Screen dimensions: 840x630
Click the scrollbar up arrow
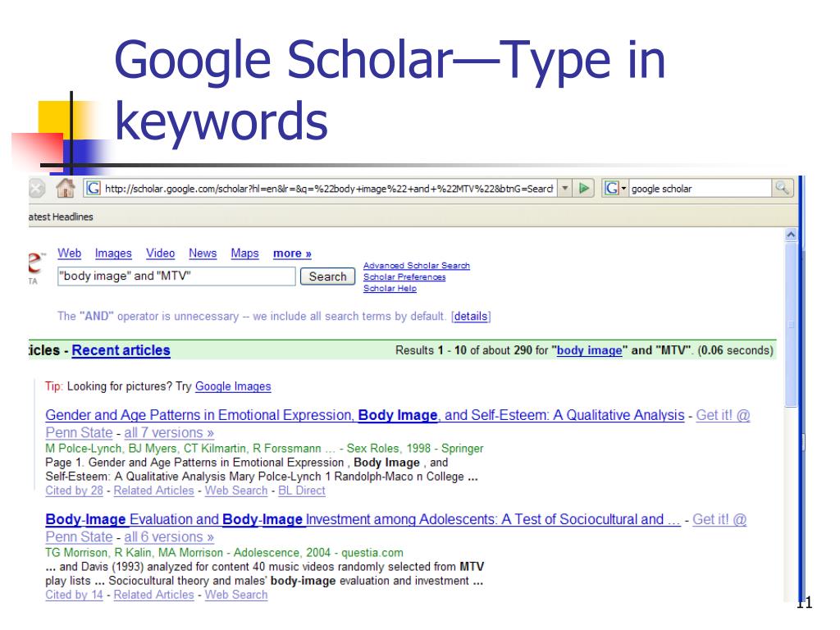(x=791, y=235)
